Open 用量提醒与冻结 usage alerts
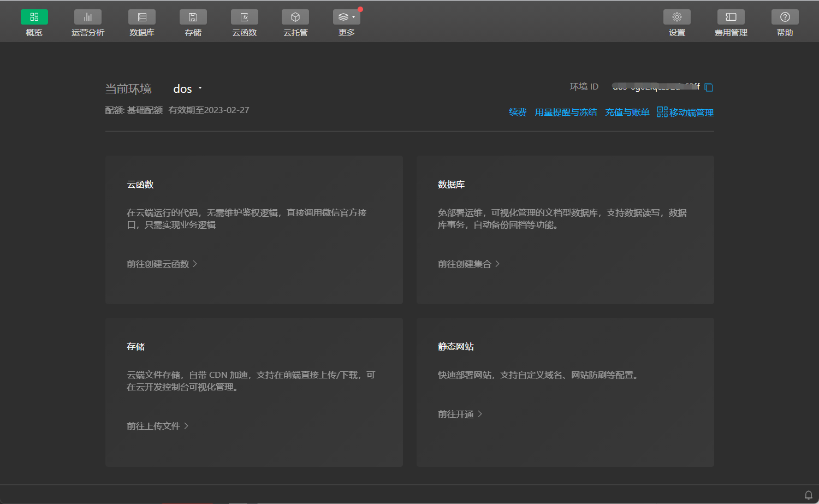819x504 pixels. pyautogui.click(x=566, y=112)
